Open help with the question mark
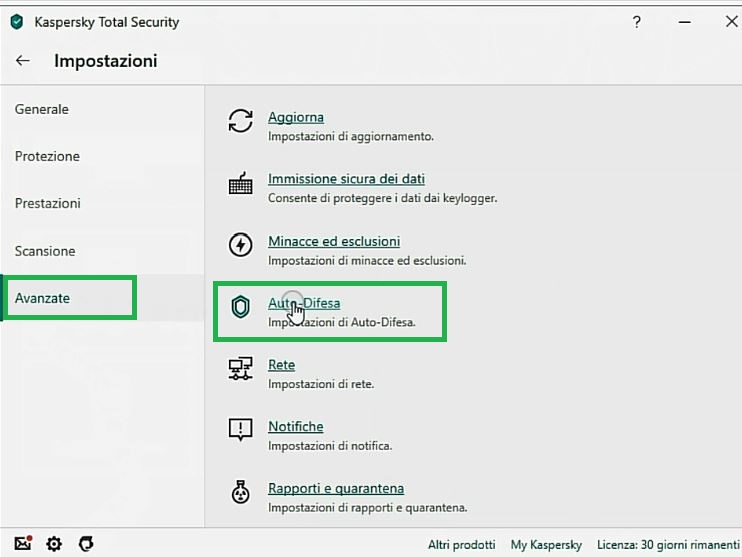The width and height of the screenshot is (742, 557). coord(636,22)
